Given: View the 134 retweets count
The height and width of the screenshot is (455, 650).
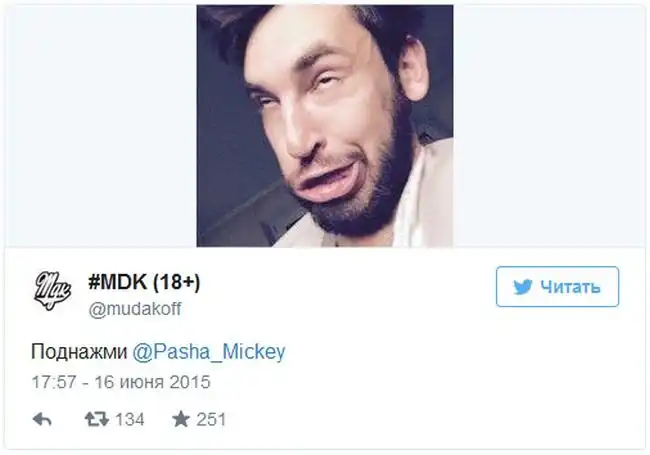Looking at the screenshot, I should pyautogui.click(x=130, y=419).
